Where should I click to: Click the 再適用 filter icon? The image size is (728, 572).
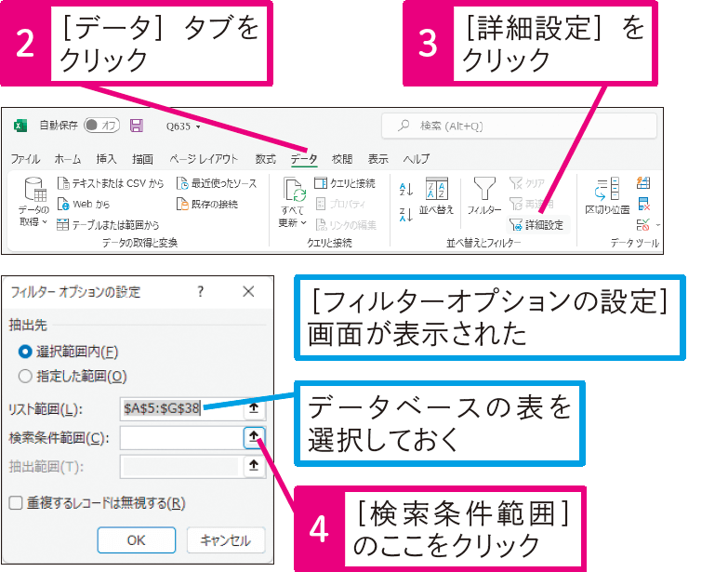click(x=516, y=204)
